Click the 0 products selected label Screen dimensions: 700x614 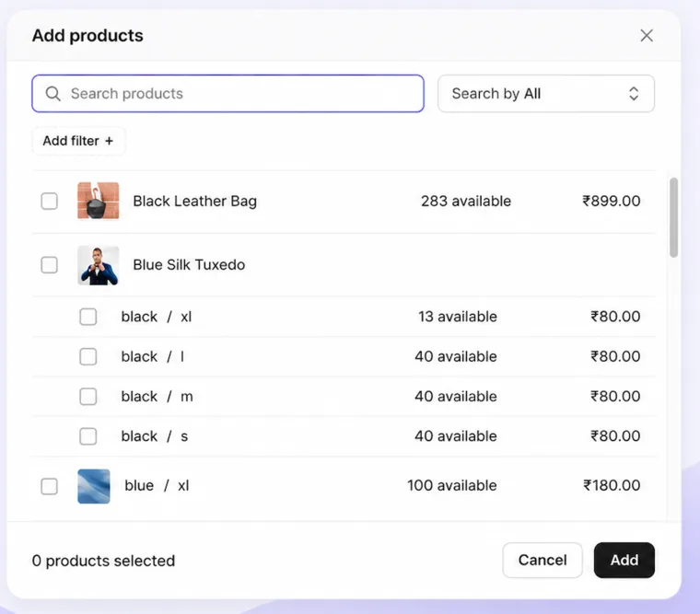click(103, 561)
